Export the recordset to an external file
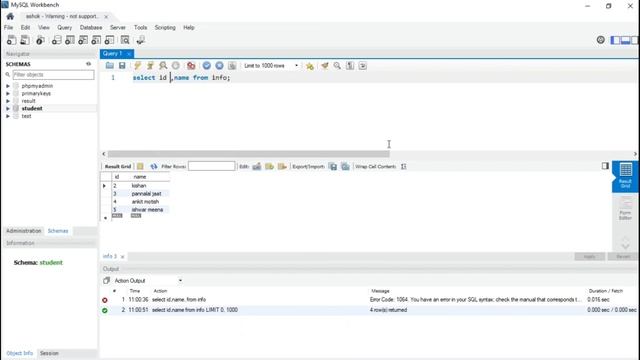The image size is (640, 360). 333,167
